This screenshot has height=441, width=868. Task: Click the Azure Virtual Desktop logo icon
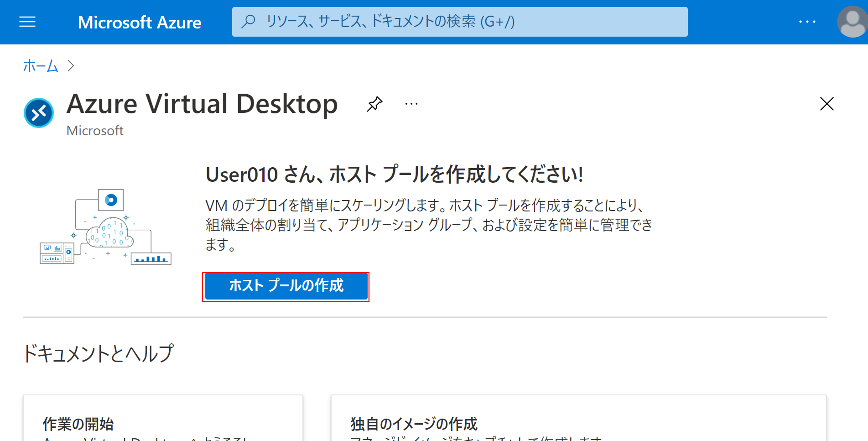[x=39, y=113]
